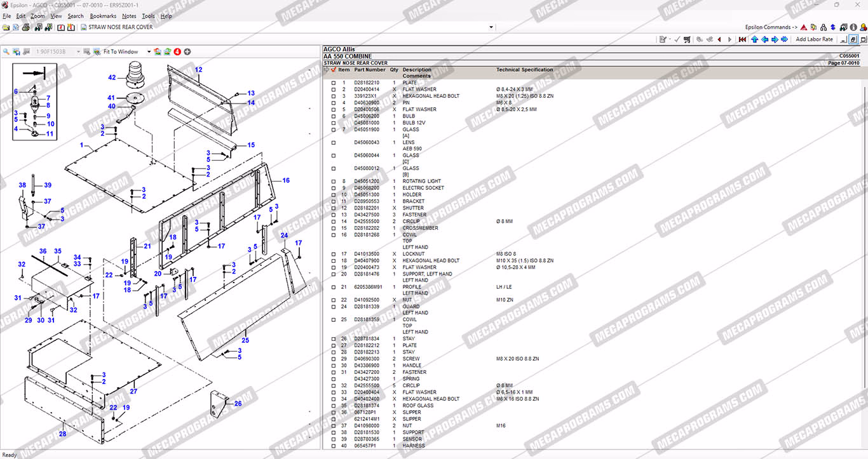Jump to first page with red rewind icon
Viewport: 868px width, 459px height.
[x=742, y=39]
